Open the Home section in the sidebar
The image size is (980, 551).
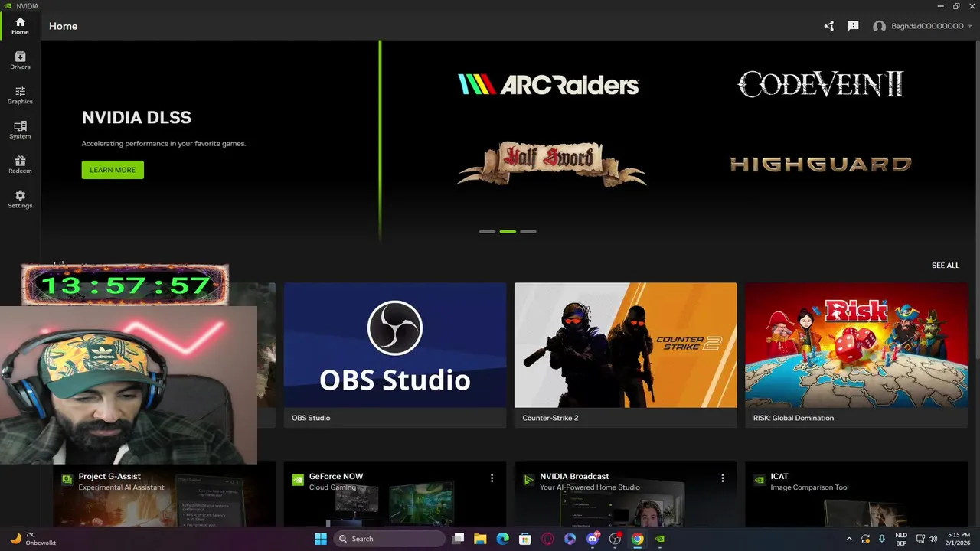click(20, 26)
